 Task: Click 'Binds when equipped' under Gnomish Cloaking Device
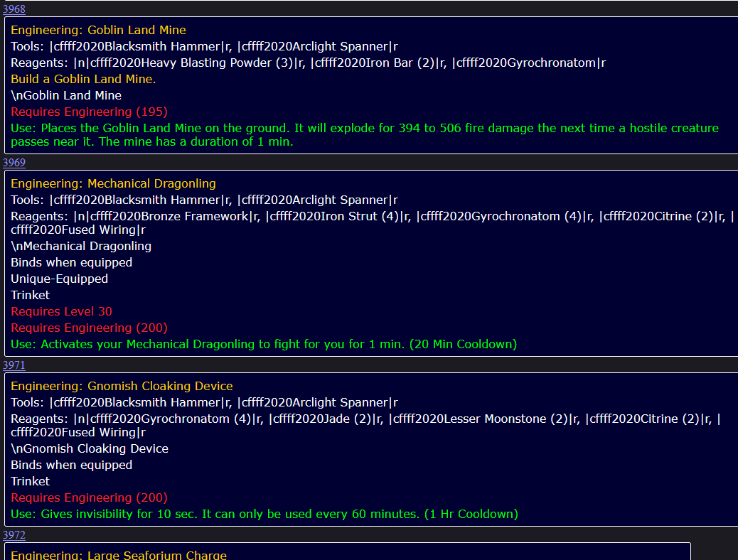(x=72, y=465)
